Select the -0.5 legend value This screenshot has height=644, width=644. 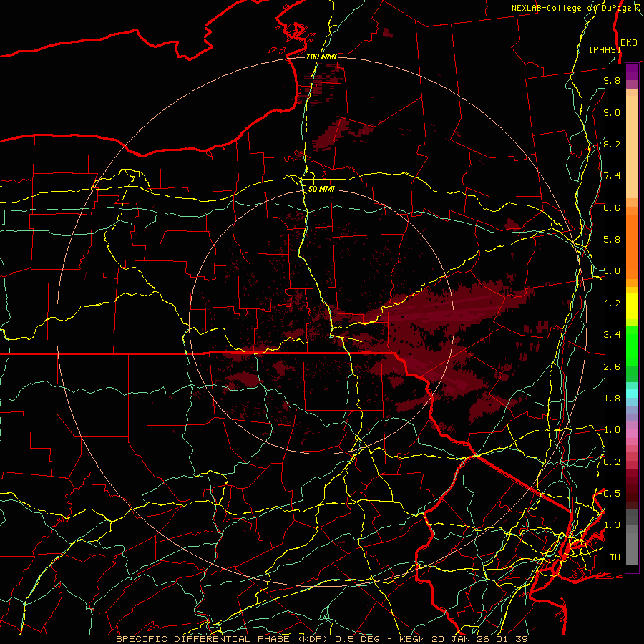pos(610,494)
